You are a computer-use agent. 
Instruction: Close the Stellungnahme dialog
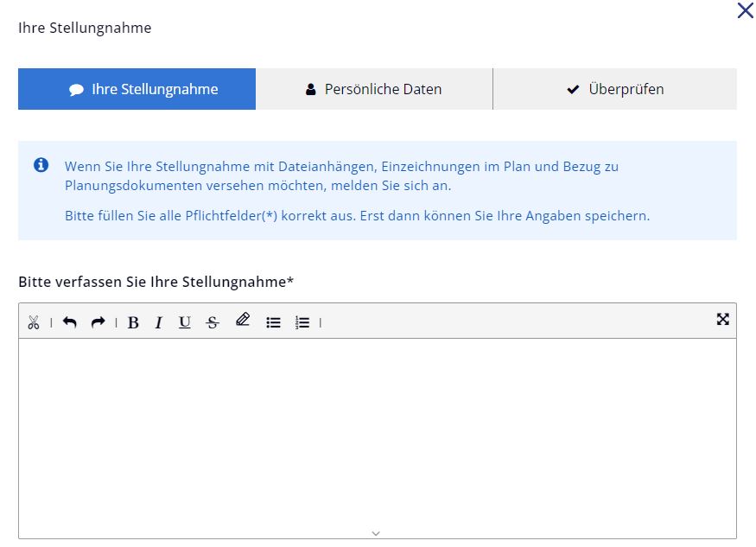click(x=745, y=11)
